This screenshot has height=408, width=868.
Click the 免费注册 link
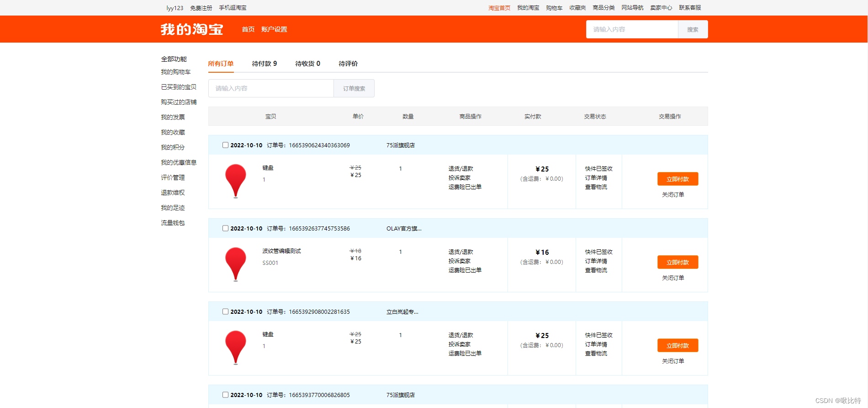click(x=201, y=8)
